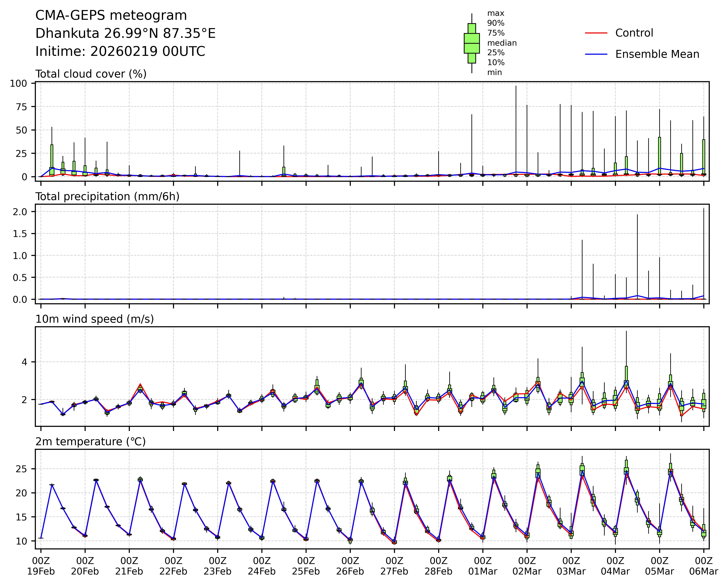Viewport: 728px width, 586px height.
Task: Click the 10m wind speed (m/s) panel title
Action: point(95,319)
